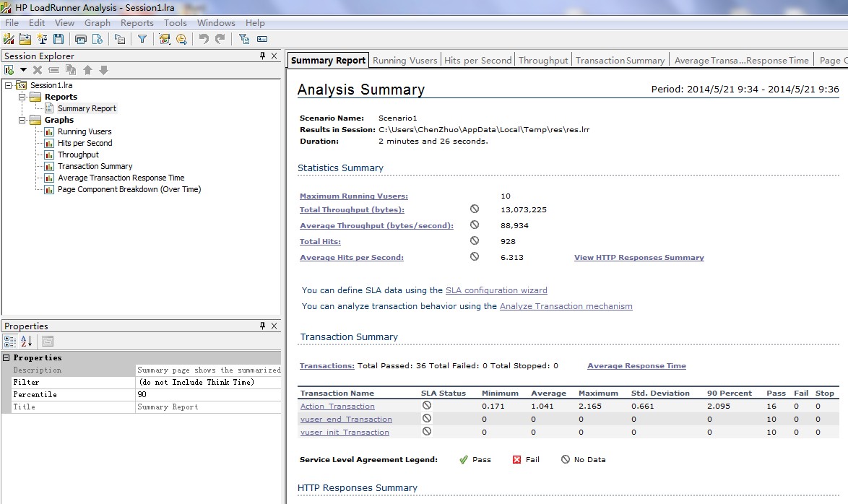This screenshot has width=848, height=504.
Task: Click the Delete X icon in Session Explorer toolbar
Action: click(38, 70)
